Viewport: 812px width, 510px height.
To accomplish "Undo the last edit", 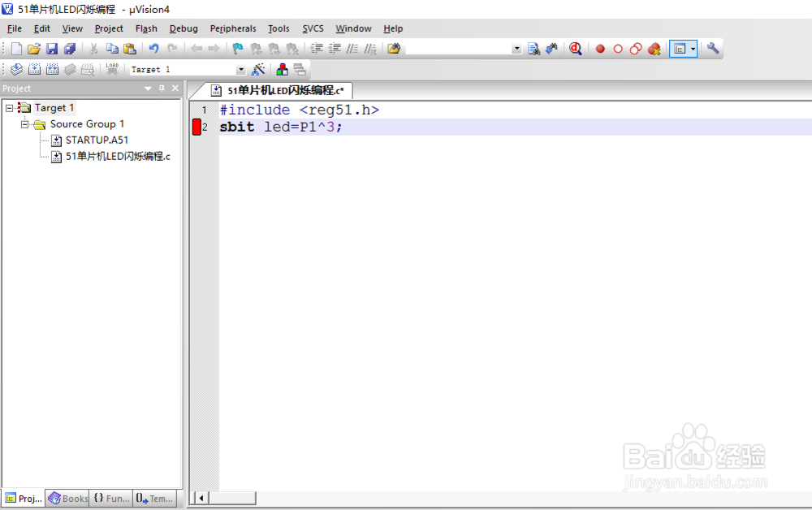I will click(x=153, y=49).
